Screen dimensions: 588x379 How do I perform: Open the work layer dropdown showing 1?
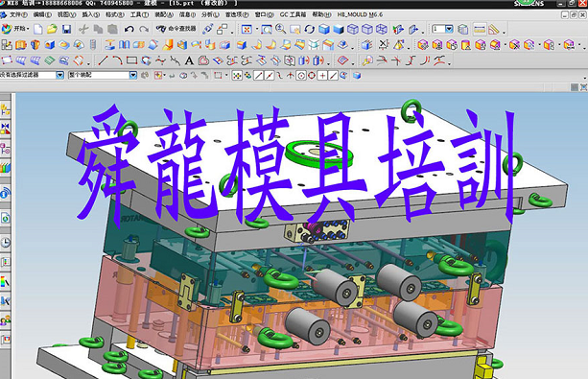[x=449, y=29]
